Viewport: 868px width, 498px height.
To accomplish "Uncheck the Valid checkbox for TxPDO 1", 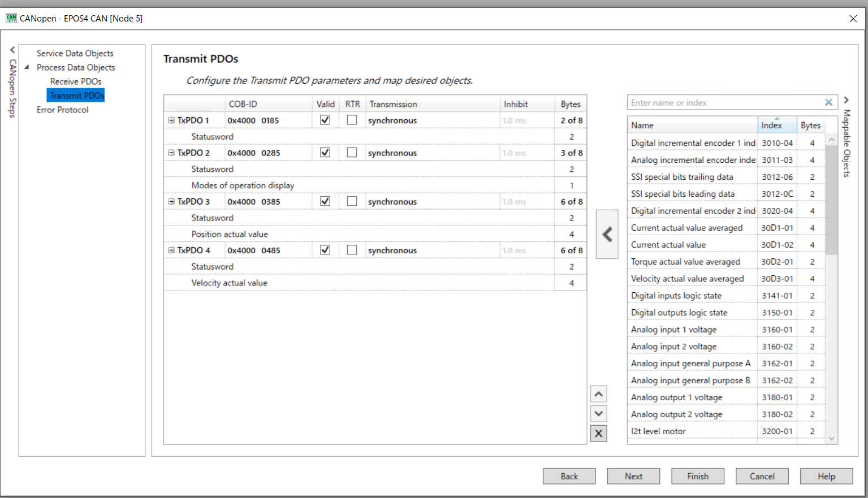I will click(x=325, y=120).
